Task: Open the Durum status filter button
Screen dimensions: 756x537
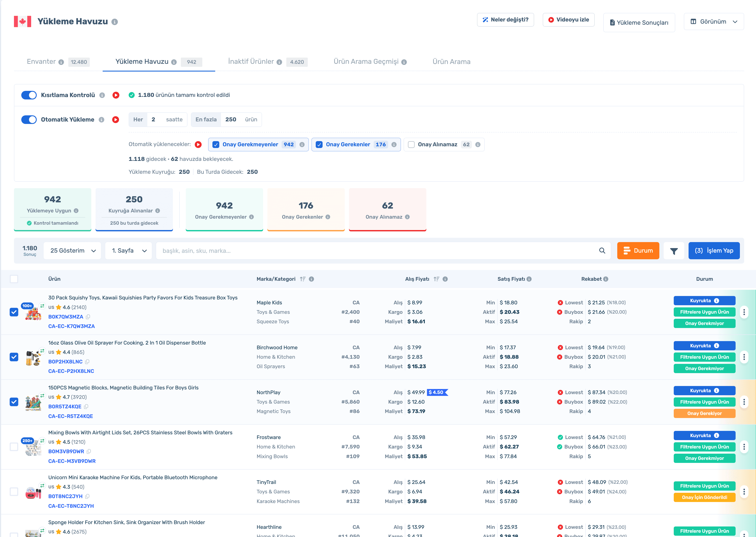Action: (638, 251)
